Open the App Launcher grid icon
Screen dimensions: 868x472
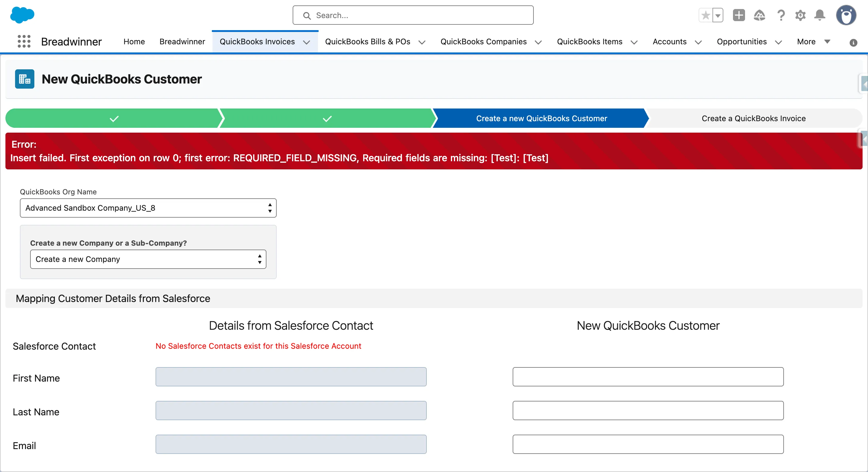click(24, 41)
